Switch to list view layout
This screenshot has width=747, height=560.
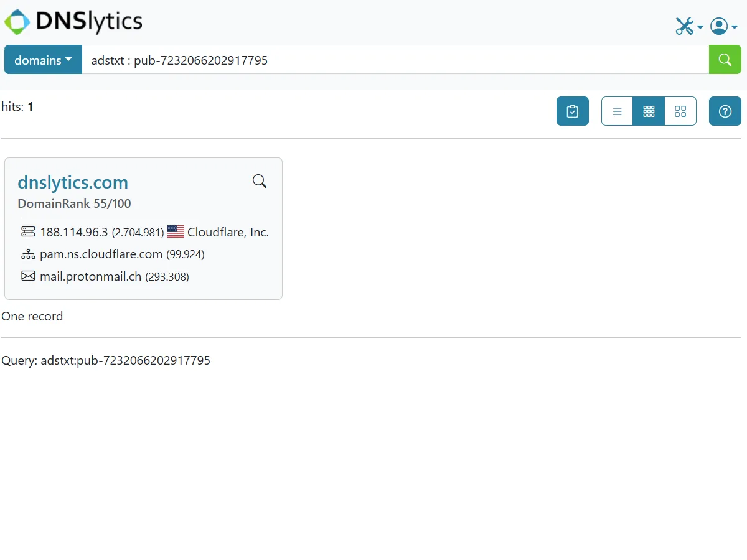618,111
